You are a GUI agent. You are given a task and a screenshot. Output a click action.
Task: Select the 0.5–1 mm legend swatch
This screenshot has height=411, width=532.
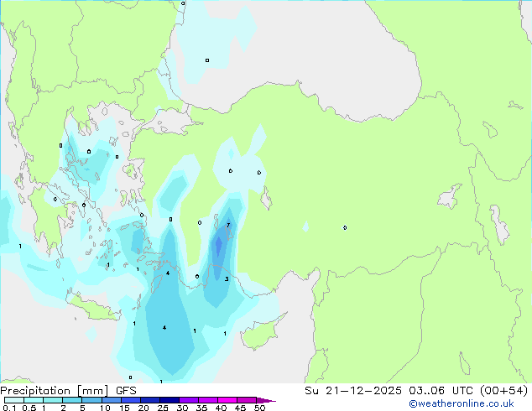pyautogui.click(x=34, y=400)
